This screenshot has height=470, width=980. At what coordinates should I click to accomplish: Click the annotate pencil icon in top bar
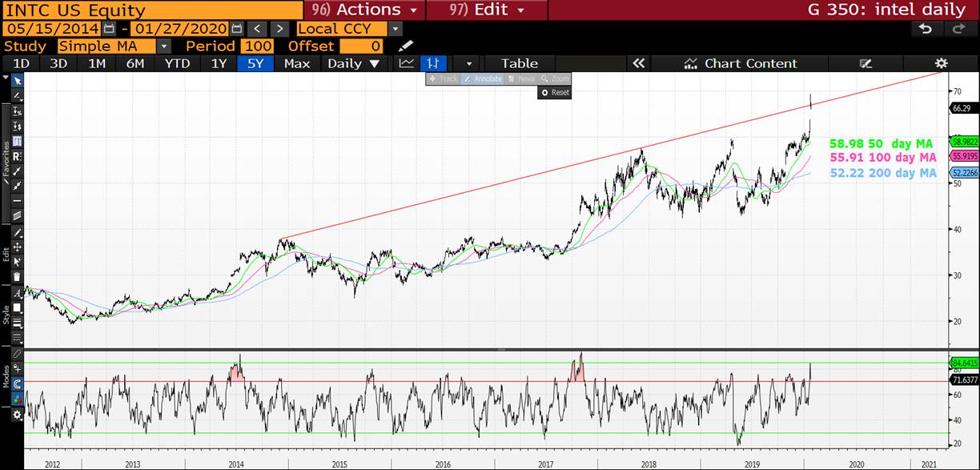[x=866, y=63]
